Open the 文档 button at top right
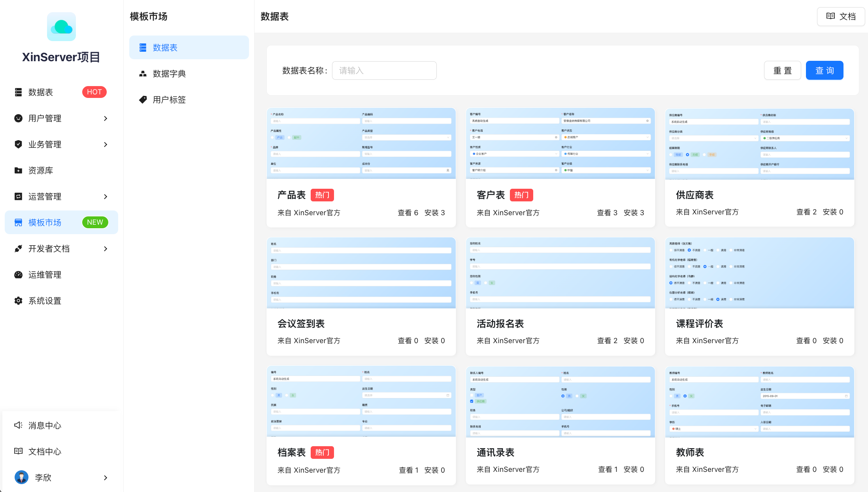The width and height of the screenshot is (868, 492). point(840,16)
